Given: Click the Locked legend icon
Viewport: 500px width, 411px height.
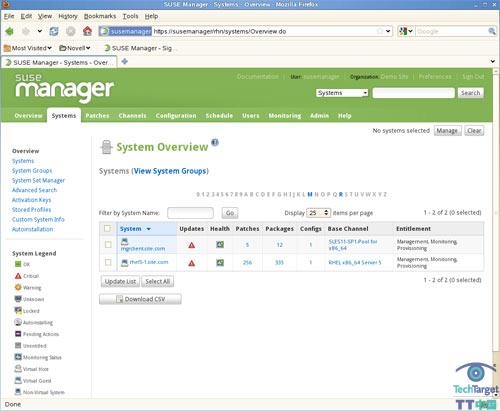Looking at the screenshot, I should (18, 310).
